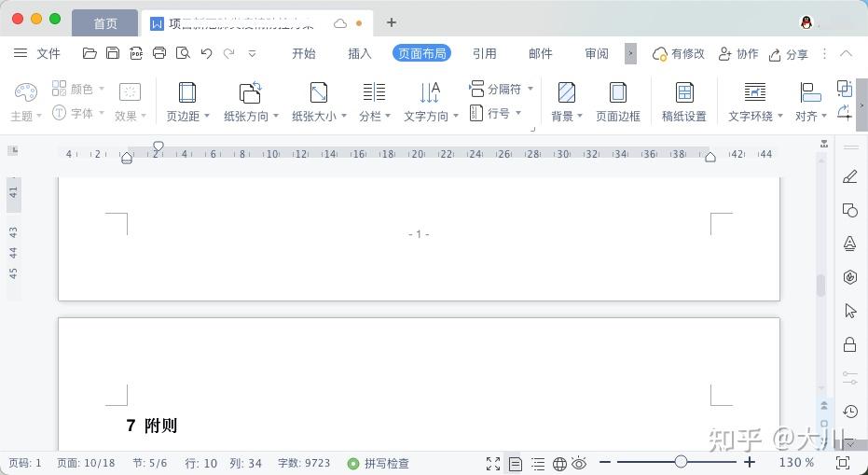868x475 pixels.
Task: Switch to 插入 ribbon tab
Action: [x=360, y=53]
